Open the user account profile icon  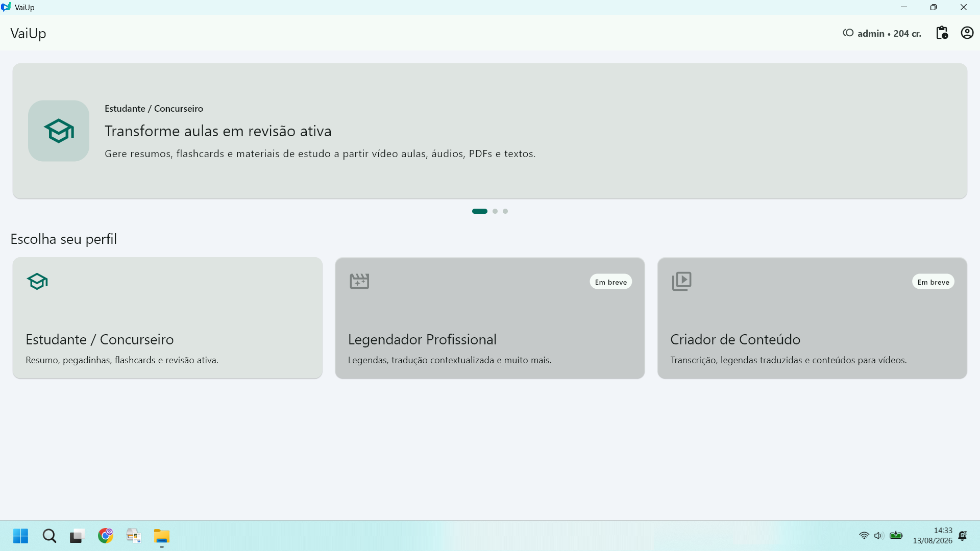967,33
